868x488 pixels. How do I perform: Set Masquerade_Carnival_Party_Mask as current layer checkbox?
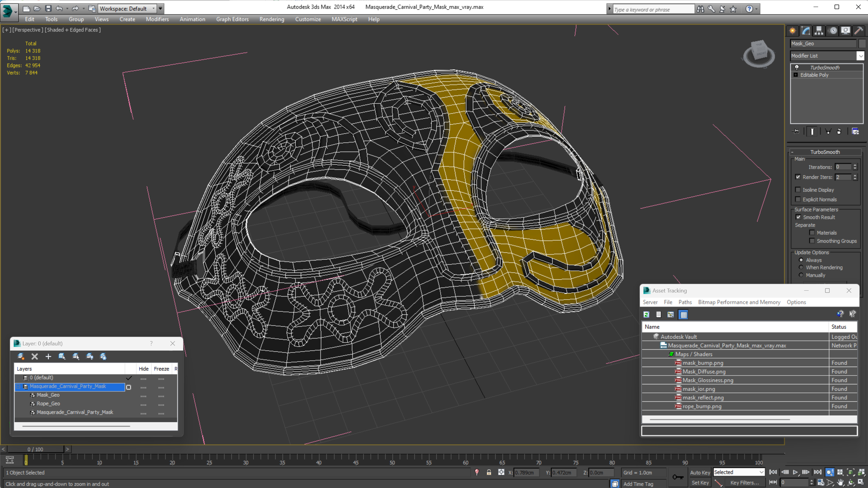tap(129, 387)
